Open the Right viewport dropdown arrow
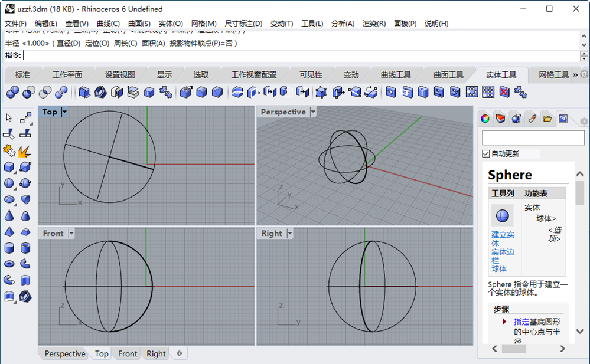590x364 pixels. click(x=290, y=233)
